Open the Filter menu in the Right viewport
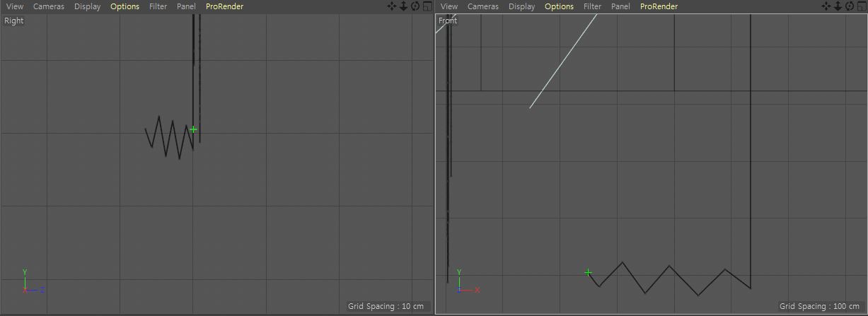The width and height of the screenshot is (868, 316). 158,6
